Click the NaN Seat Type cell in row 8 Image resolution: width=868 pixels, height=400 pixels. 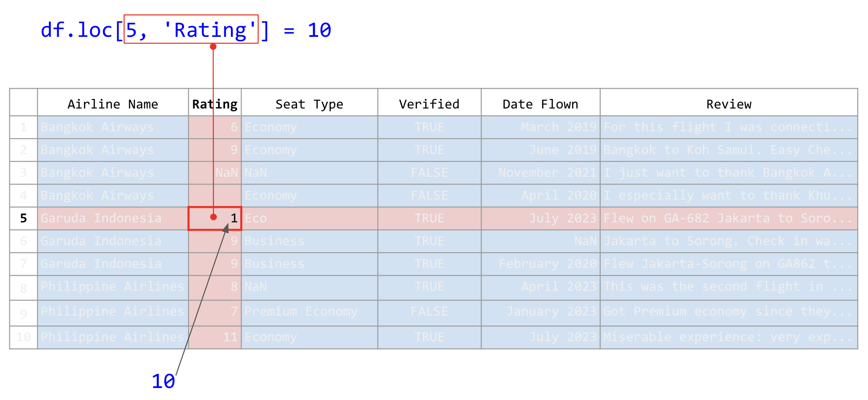[309, 287]
